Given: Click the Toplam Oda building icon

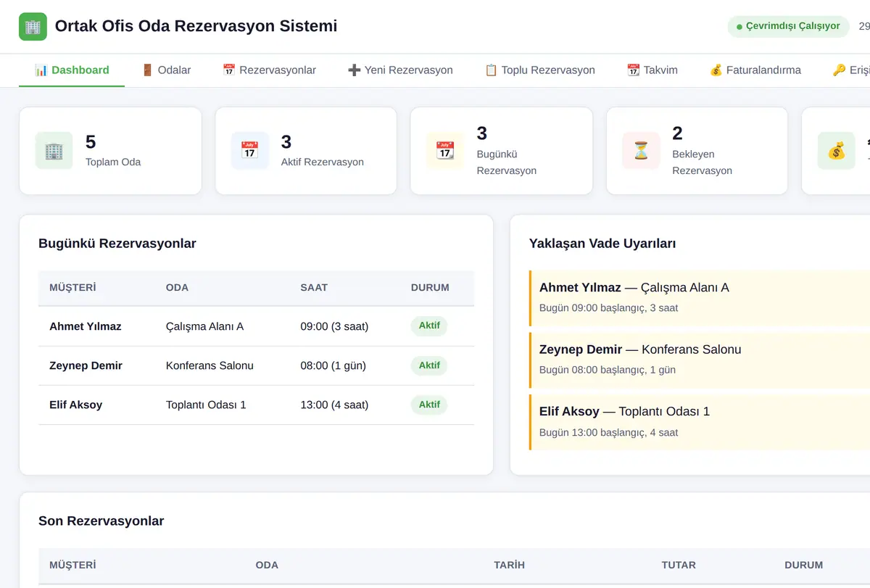Looking at the screenshot, I should click(x=54, y=151).
